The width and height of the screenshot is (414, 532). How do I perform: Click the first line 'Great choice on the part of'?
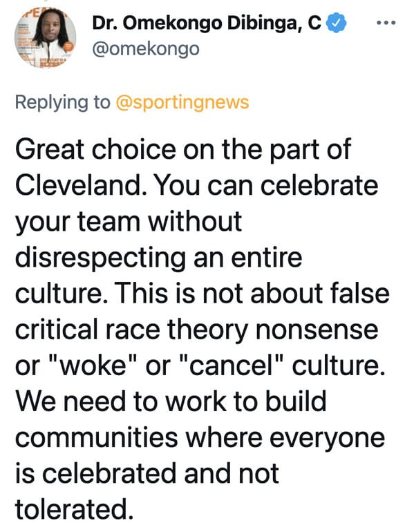(183, 150)
